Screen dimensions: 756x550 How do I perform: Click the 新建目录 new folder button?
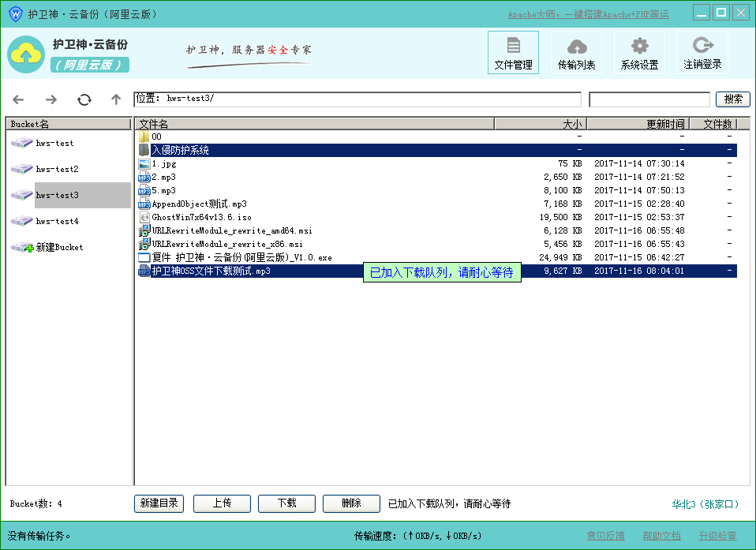click(159, 503)
